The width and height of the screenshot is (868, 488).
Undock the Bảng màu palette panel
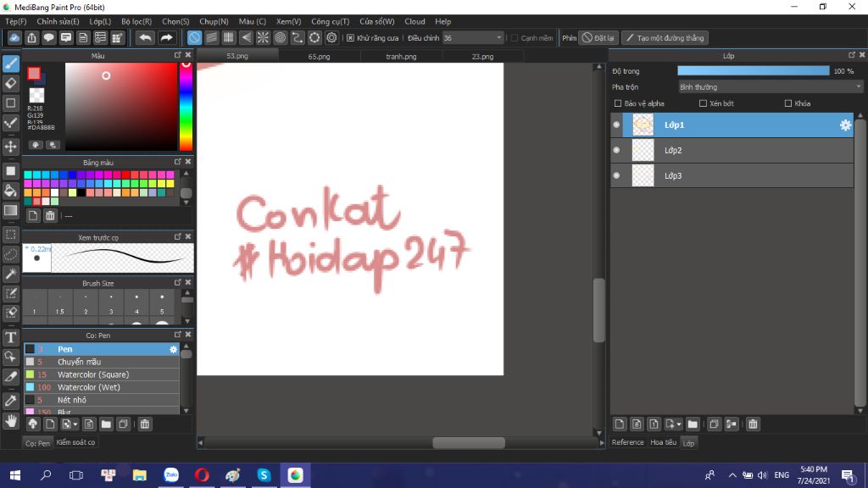[x=178, y=162]
